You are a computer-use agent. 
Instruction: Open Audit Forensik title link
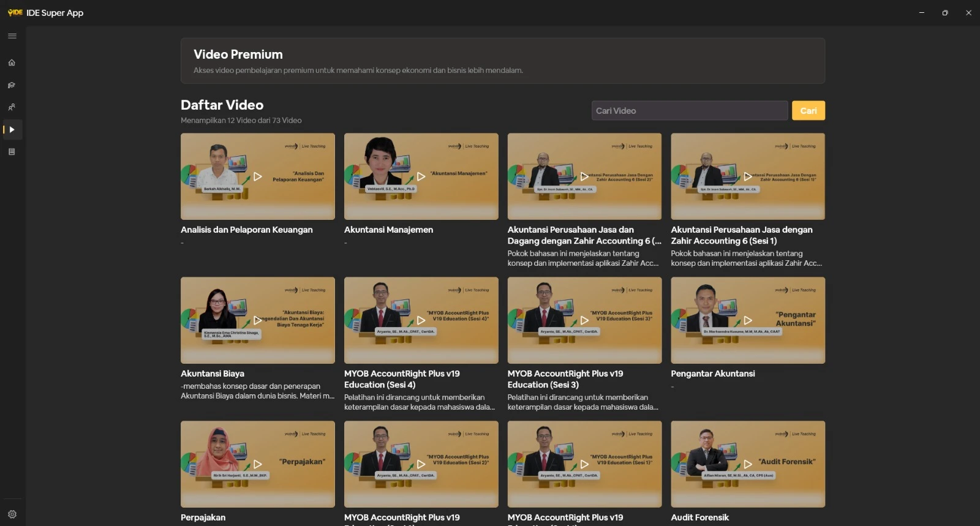click(x=700, y=517)
